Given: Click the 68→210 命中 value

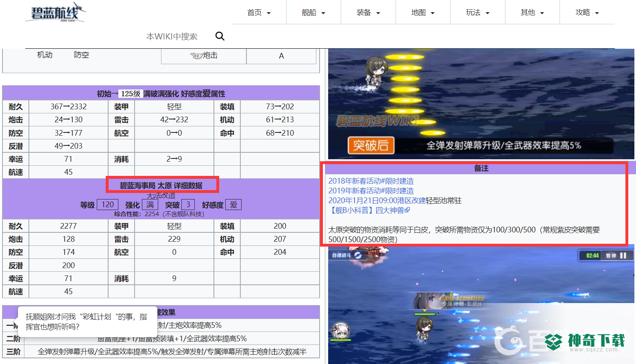Looking at the screenshot, I should [x=280, y=133].
